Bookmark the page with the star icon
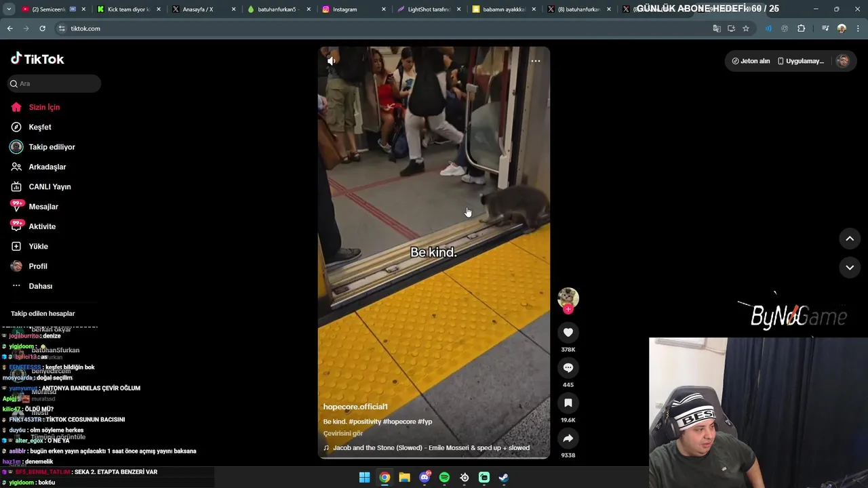Screen dimensions: 868x488 point(746,28)
